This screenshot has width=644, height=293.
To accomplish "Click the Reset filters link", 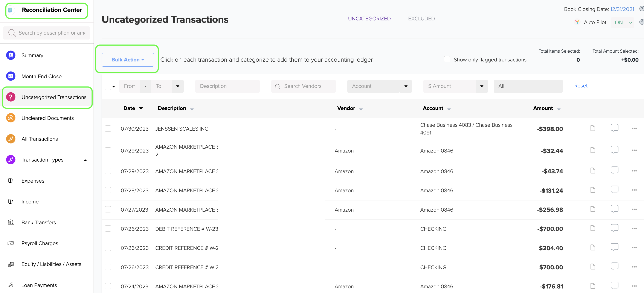I will 581,86.
